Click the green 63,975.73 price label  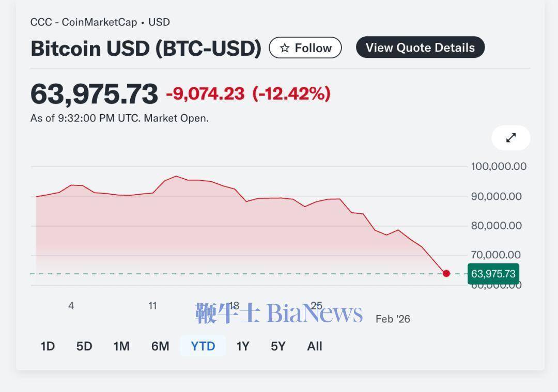493,274
